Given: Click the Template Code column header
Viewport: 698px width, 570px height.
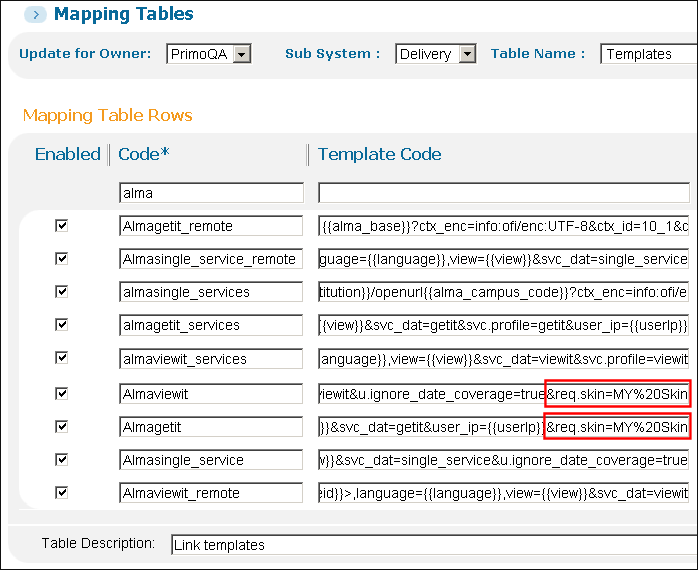Looking at the screenshot, I should pos(379,154).
